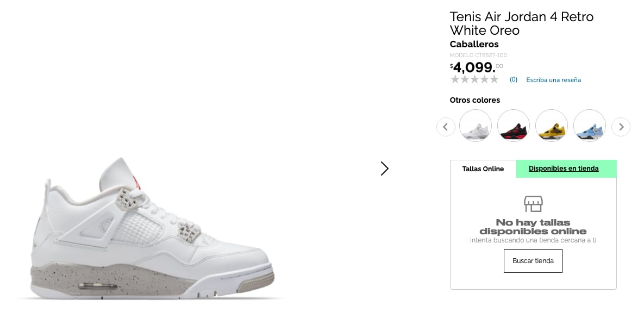Select the light blue Jordan colorway thumbnail
Image resolution: width=644 pixels, height=324 pixels.
coord(589,126)
